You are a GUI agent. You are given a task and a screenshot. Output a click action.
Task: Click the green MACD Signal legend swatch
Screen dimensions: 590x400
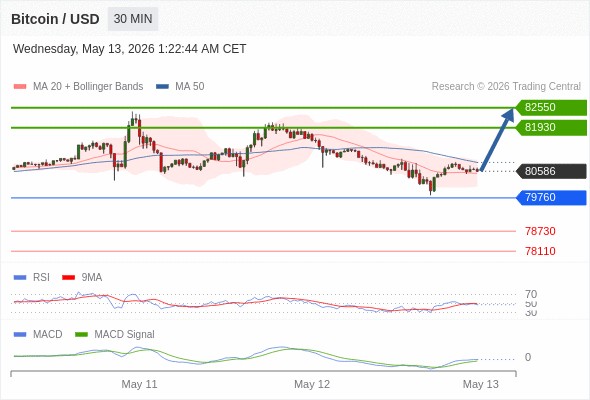tap(81, 335)
